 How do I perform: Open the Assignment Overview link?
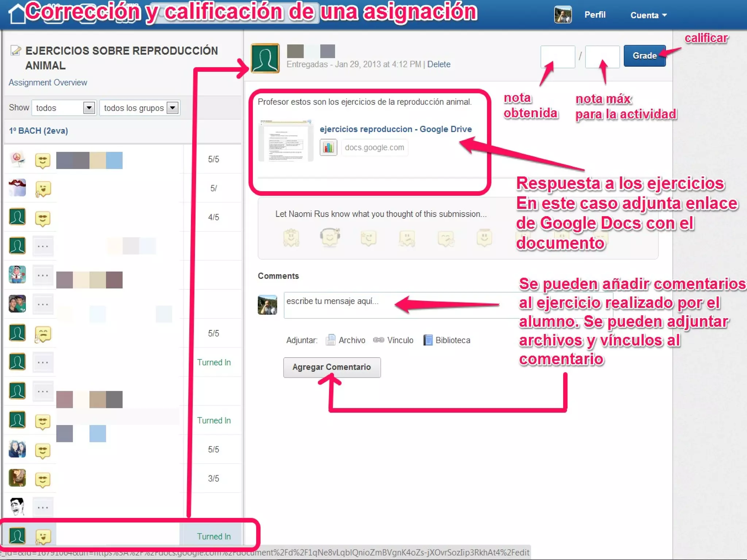click(48, 83)
